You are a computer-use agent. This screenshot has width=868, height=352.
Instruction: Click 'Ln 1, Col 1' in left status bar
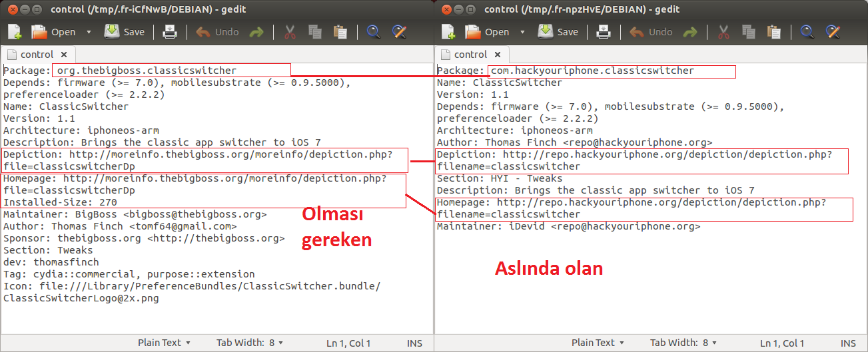click(348, 343)
